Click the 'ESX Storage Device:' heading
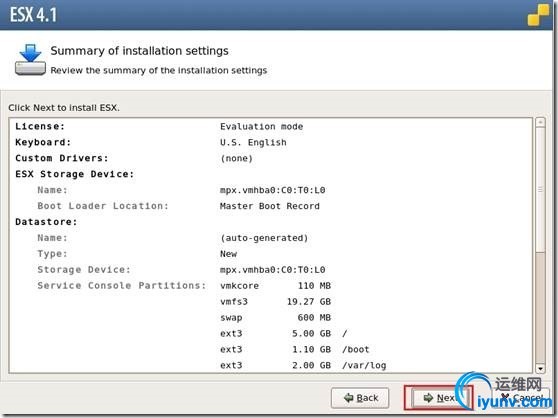This screenshot has width=558, height=418. pyautogui.click(x=74, y=174)
